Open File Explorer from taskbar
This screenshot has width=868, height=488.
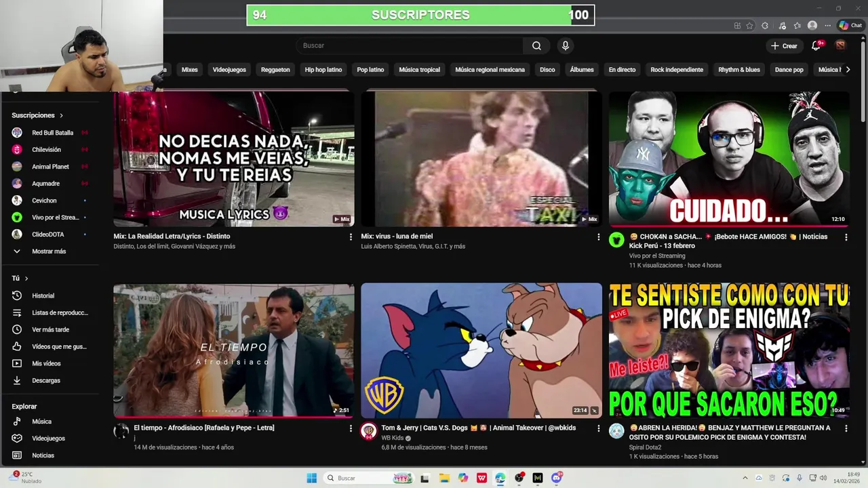click(444, 478)
